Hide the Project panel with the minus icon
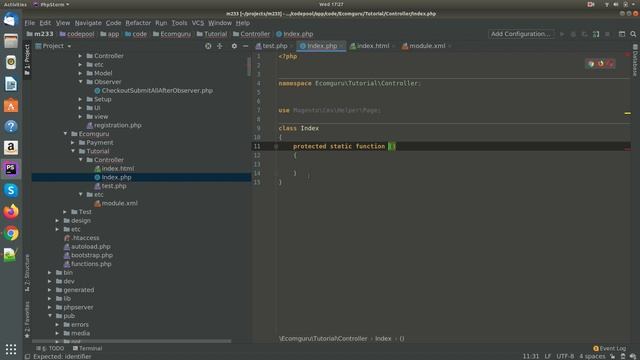Screen dimensions: 640x360 click(x=245, y=46)
